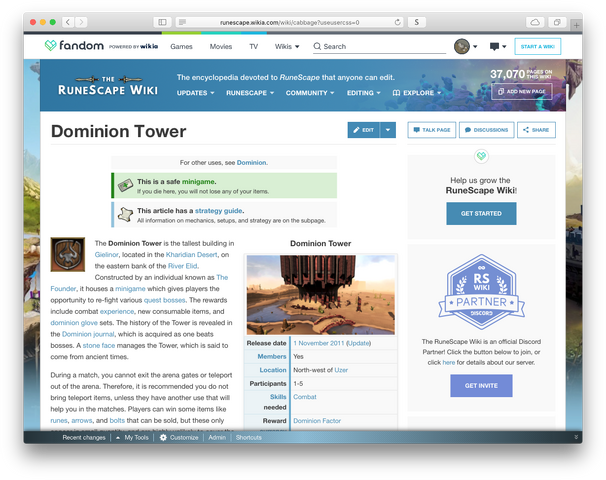The height and width of the screenshot is (480, 606).
Task: Follow the River Elid link
Action: (182, 266)
